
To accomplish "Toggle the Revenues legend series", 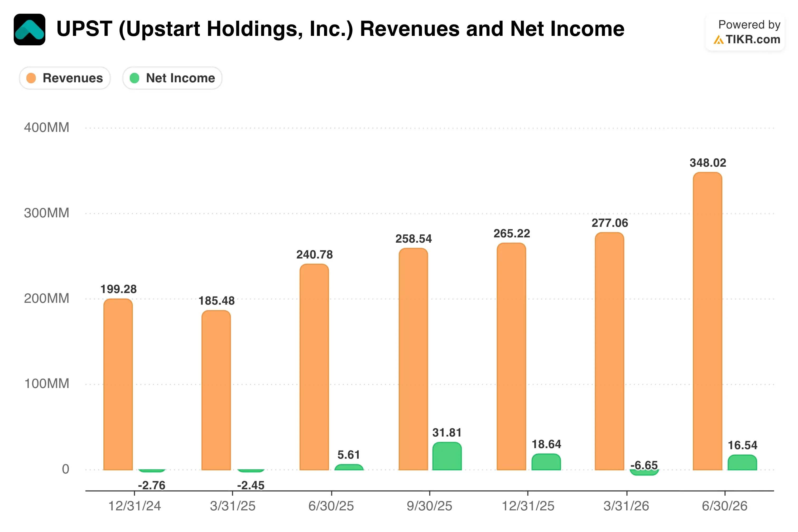I will pyautogui.click(x=65, y=78).
